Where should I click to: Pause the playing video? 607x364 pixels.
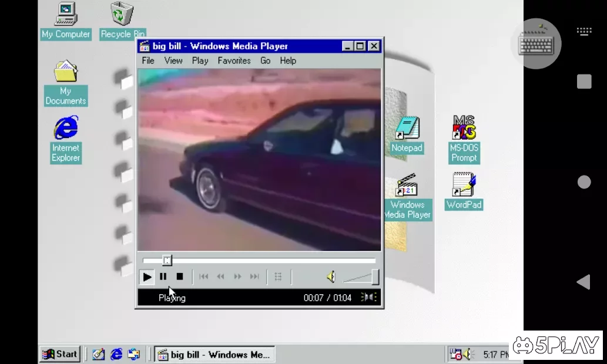tap(163, 277)
